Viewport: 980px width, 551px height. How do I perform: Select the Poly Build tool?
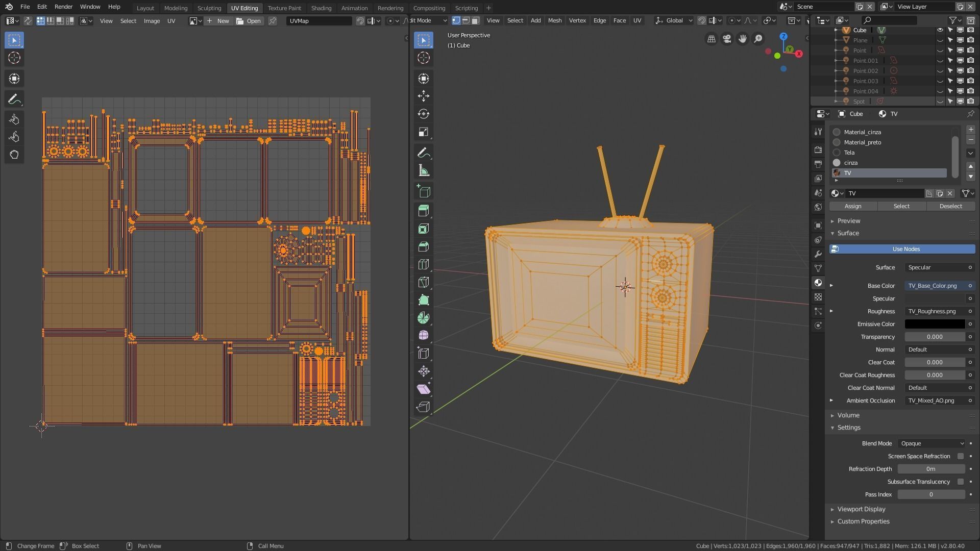click(423, 300)
